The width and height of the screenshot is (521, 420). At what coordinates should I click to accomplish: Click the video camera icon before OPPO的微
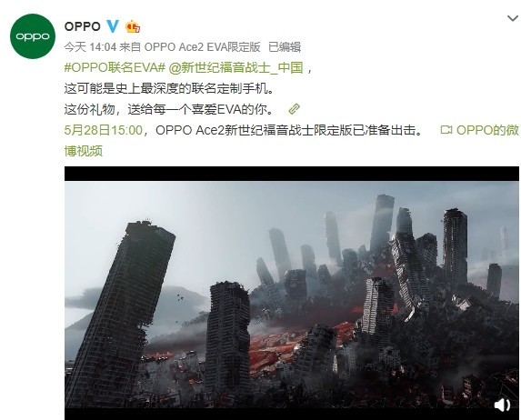click(446, 130)
